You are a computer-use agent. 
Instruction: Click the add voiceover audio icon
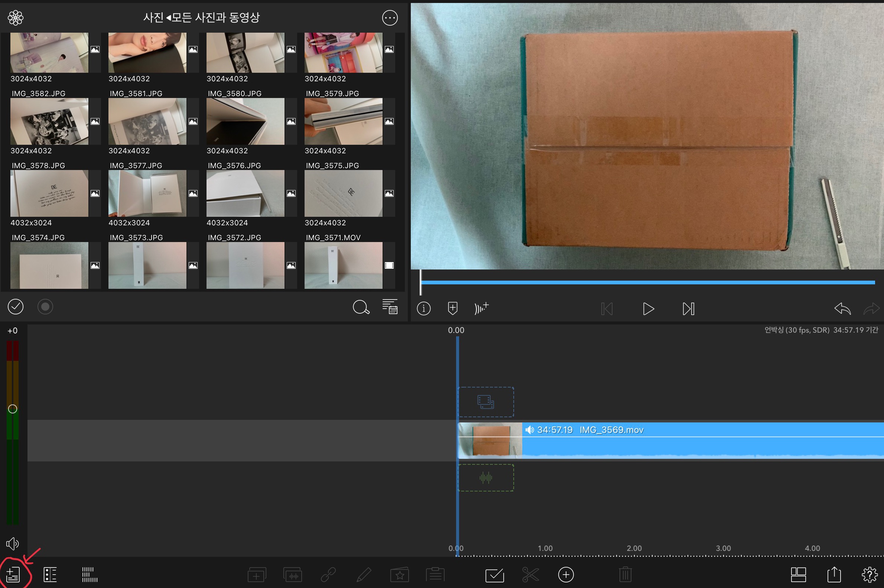[481, 308]
